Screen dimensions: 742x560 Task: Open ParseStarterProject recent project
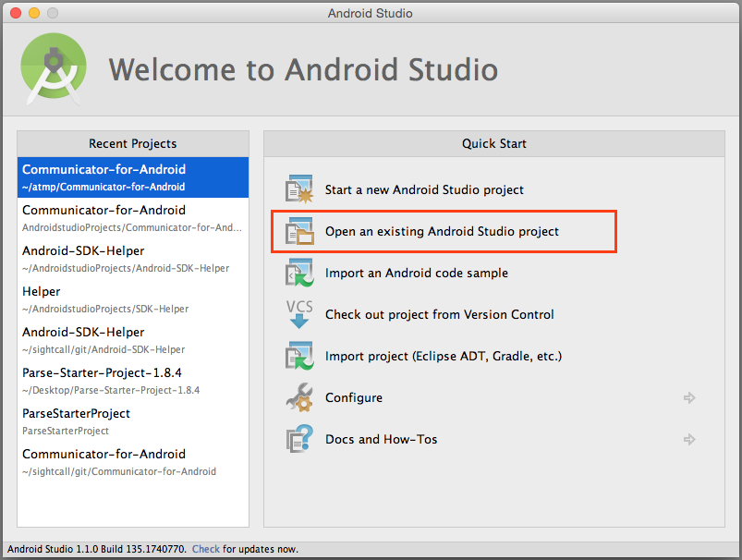tap(133, 421)
